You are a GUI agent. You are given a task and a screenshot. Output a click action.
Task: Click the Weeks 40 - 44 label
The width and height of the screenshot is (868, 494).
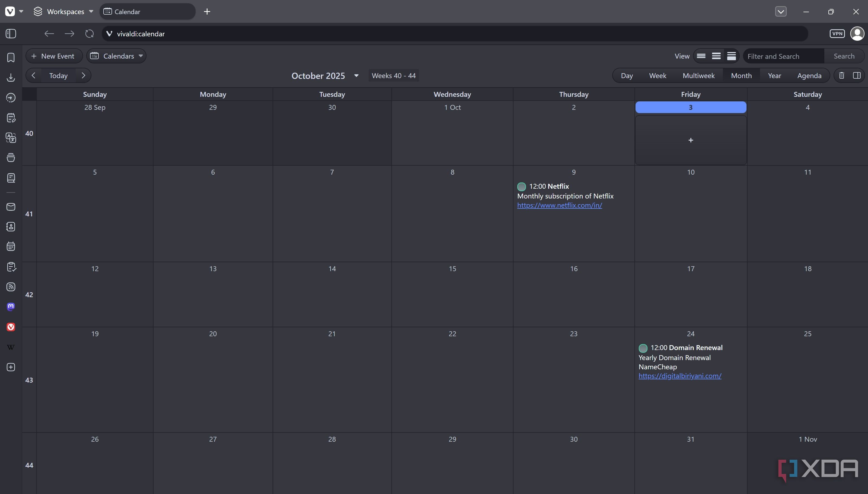(394, 75)
